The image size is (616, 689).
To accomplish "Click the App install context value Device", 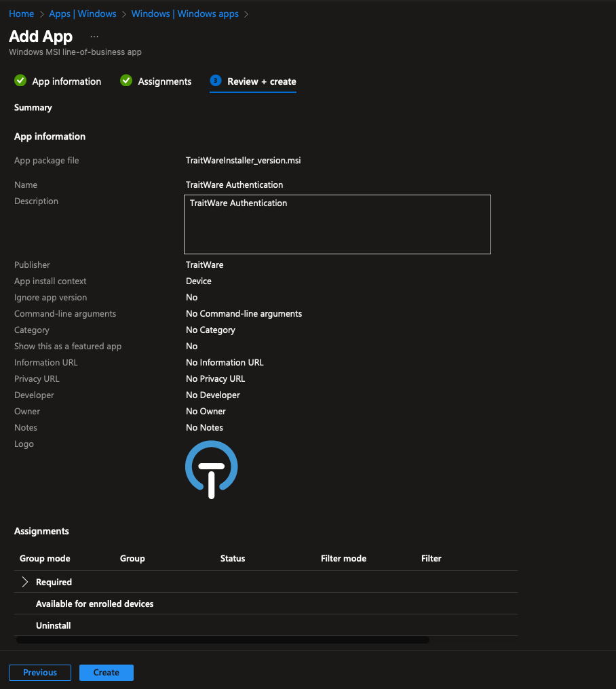I will tap(198, 281).
